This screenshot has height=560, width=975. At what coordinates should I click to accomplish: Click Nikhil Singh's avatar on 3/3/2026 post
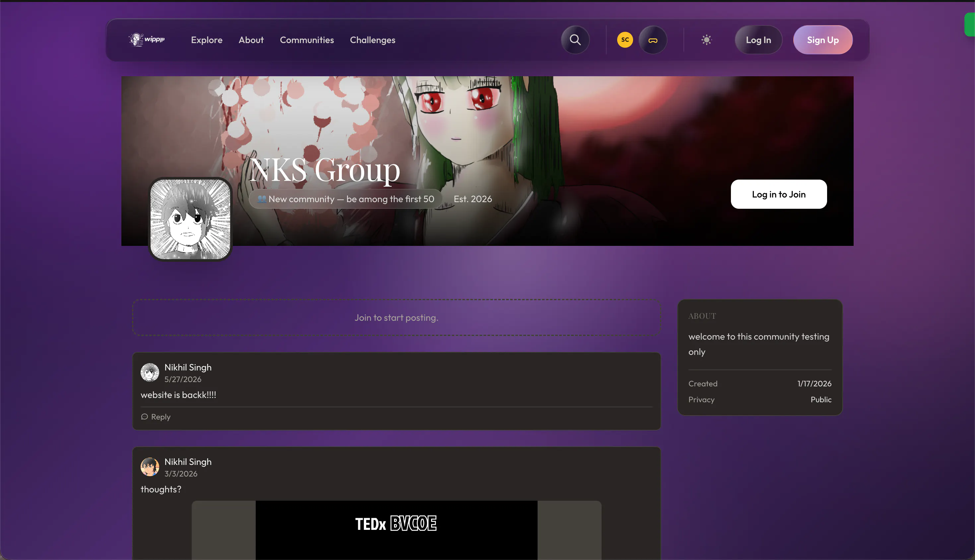(x=150, y=467)
